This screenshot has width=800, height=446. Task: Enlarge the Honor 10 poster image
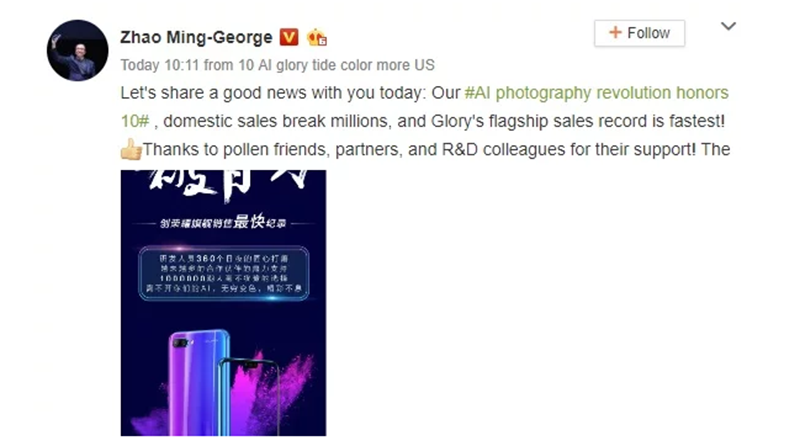coord(223,303)
